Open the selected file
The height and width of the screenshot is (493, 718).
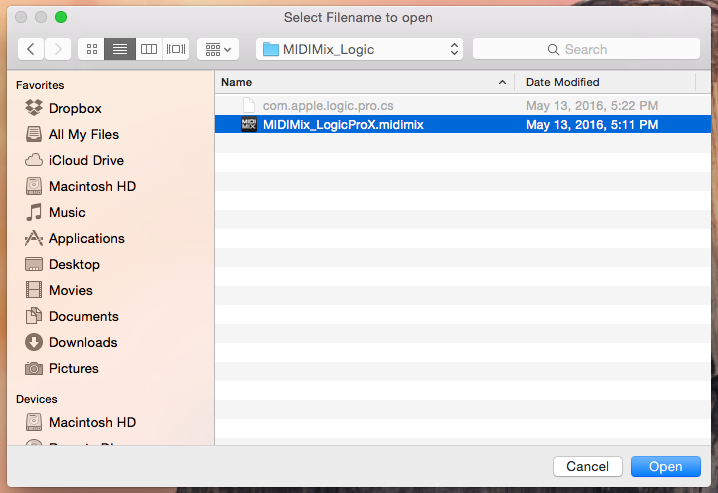tap(666, 466)
